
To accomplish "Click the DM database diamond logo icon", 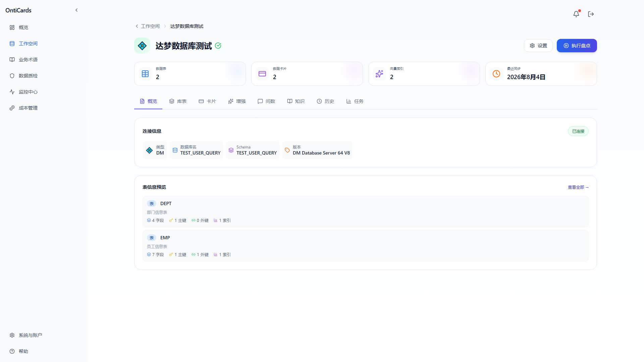I will (142, 46).
